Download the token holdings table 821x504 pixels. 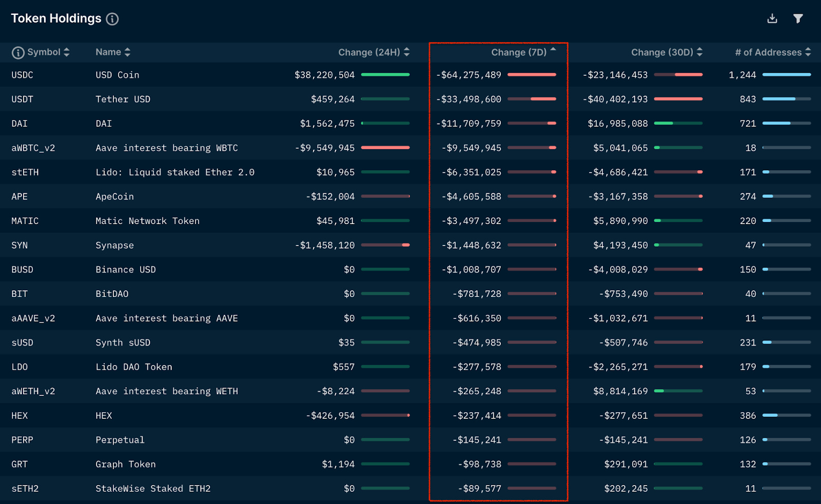click(772, 18)
